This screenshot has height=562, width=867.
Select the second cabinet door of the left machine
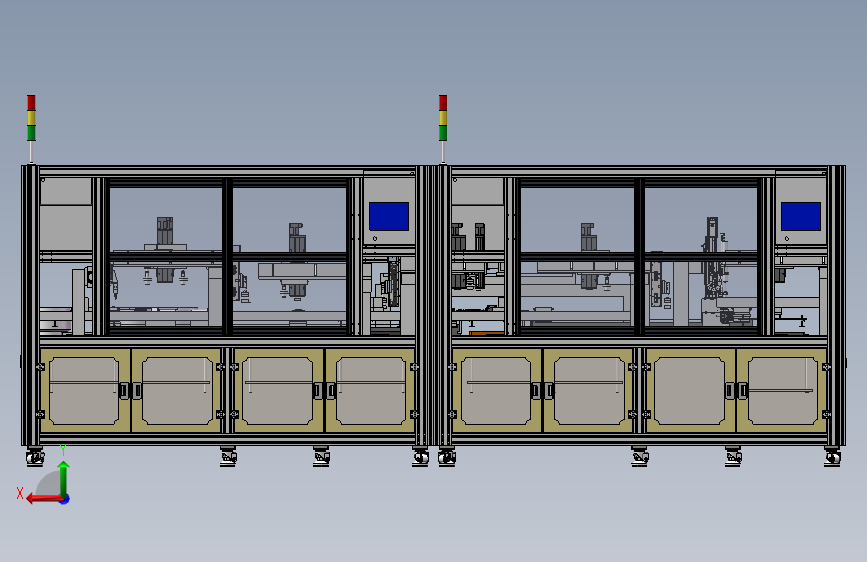click(x=176, y=391)
